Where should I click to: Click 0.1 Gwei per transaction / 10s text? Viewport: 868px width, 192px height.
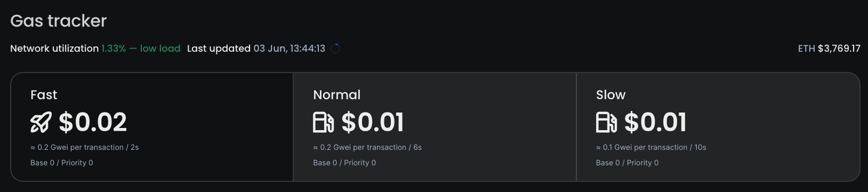click(651, 147)
